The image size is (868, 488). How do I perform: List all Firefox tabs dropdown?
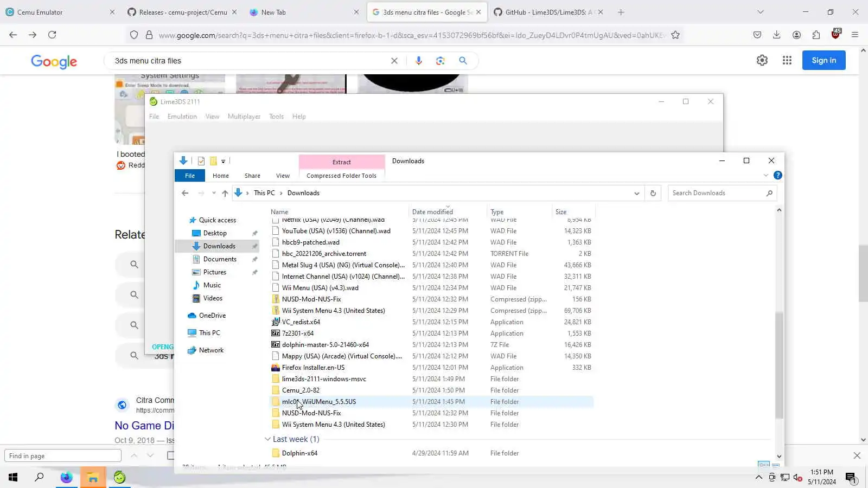coord(761,12)
